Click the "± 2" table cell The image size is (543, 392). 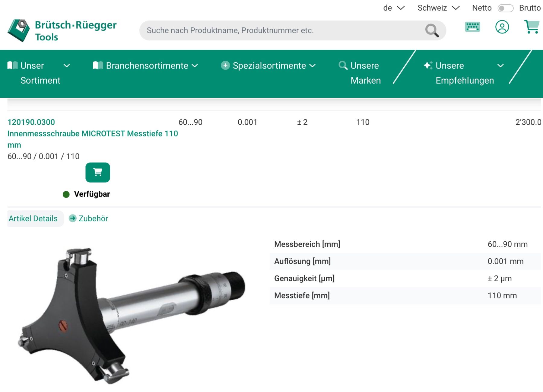[x=302, y=122]
